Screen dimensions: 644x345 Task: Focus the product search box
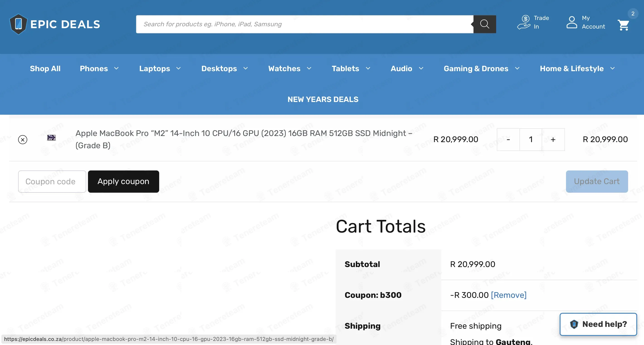click(x=305, y=24)
